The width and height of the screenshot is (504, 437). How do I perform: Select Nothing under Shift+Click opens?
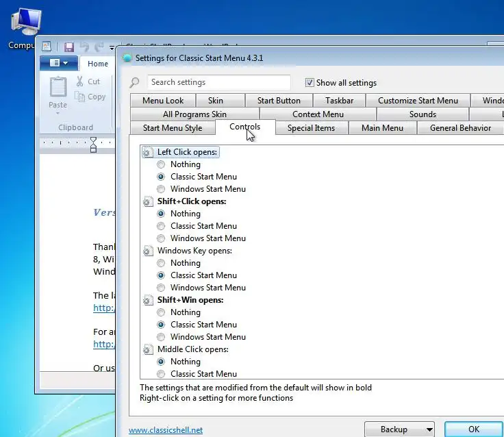[161, 214]
